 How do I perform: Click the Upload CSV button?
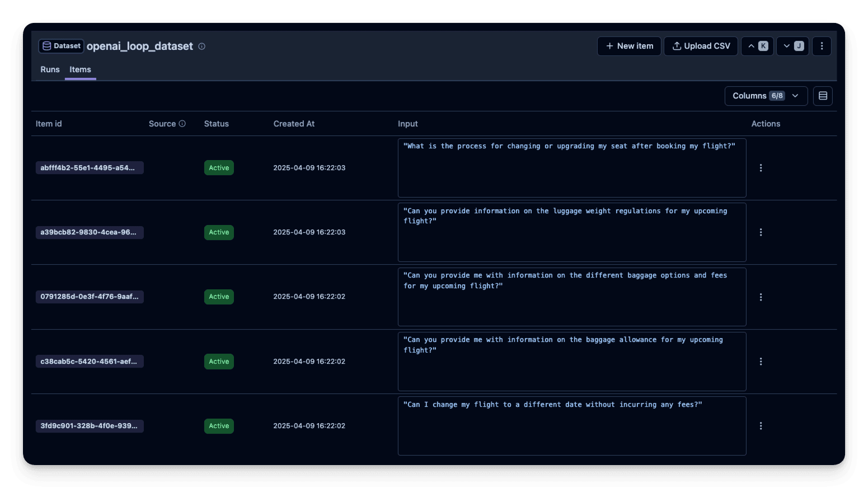pos(700,46)
